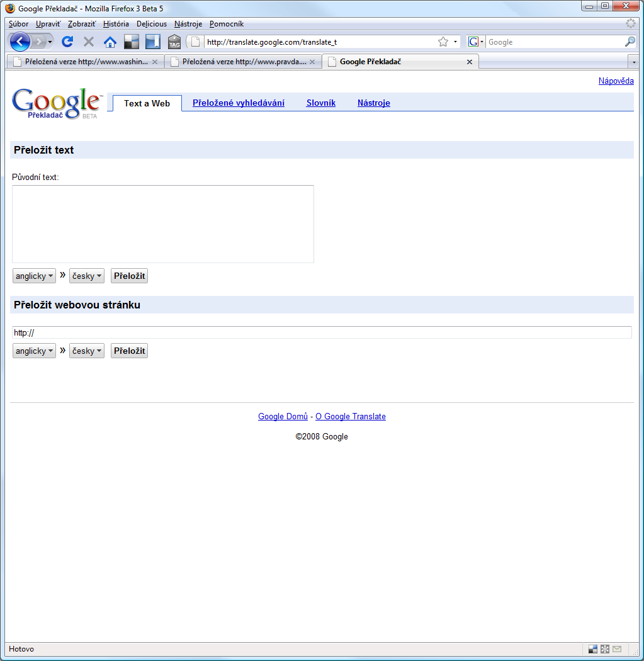
Task: Click the Stop loading X icon
Action: [89, 42]
